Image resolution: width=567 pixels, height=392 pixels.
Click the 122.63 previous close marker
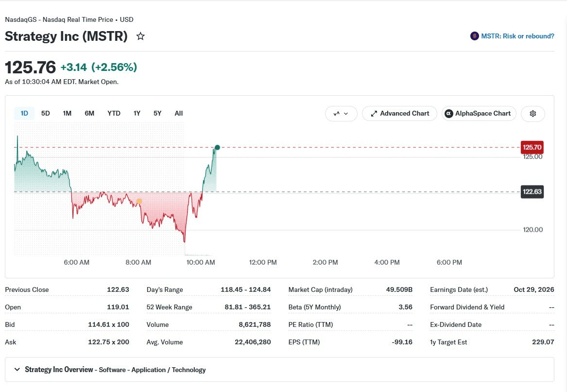(532, 192)
